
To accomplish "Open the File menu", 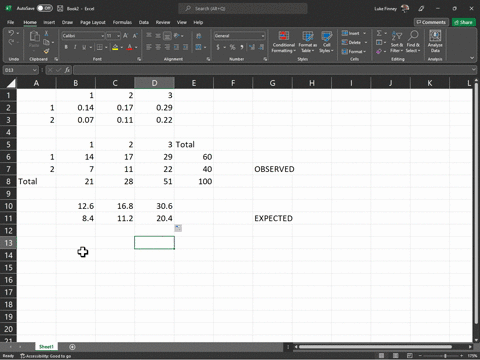I will click(x=11, y=22).
